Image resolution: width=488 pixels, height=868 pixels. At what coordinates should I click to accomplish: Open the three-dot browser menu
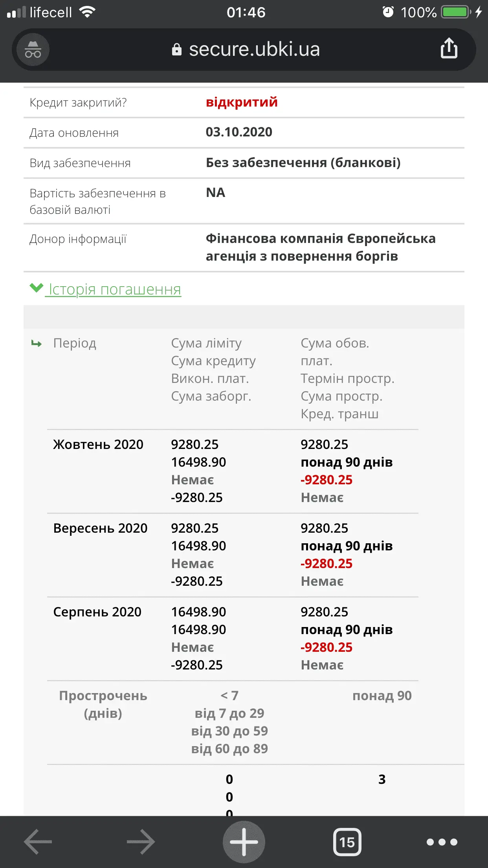[442, 842]
